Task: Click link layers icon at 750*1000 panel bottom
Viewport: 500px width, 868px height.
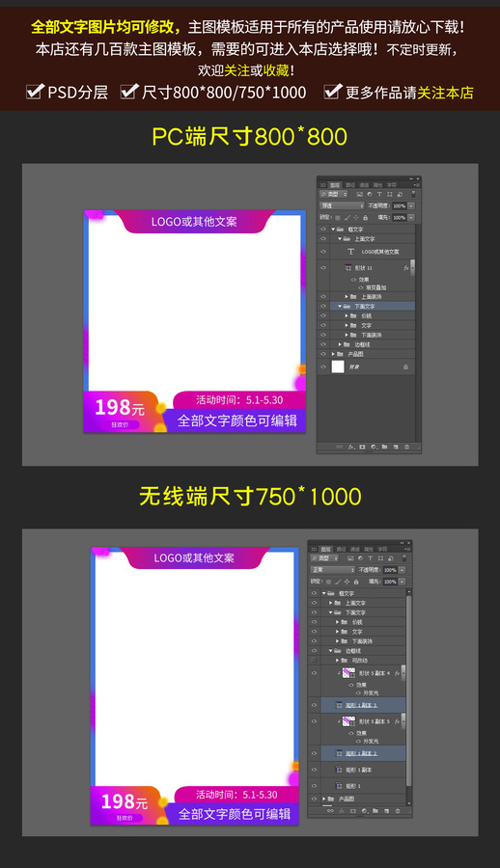Action: (x=330, y=811)
